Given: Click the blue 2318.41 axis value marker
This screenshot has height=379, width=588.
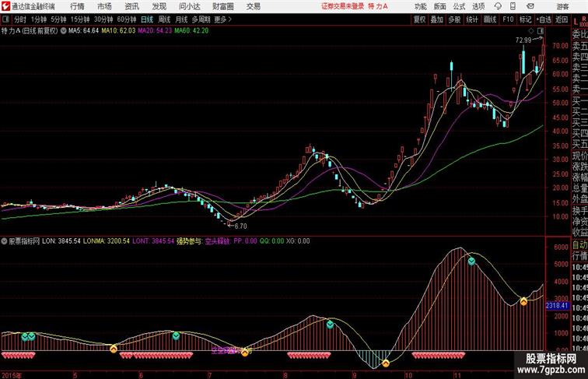Looking at the screenshot, I should (x=557, y=306).
